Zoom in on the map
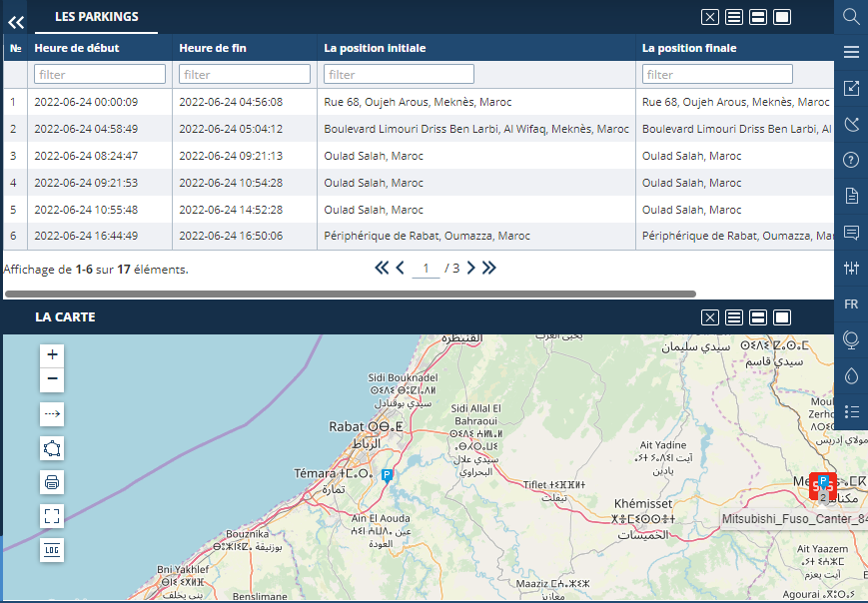 point(53,354)
